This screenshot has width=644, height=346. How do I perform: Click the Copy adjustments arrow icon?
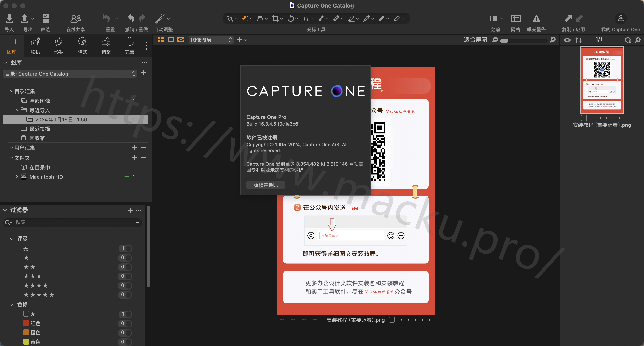pos(568,18)
